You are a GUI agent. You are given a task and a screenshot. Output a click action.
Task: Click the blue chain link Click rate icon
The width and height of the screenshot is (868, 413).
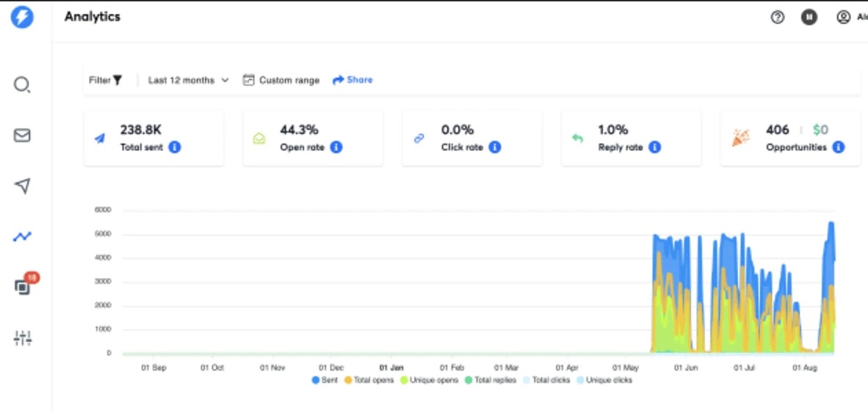419,139
